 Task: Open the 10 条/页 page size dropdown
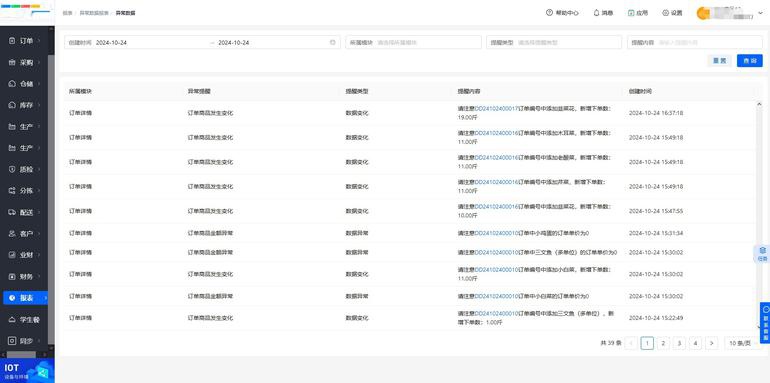[x=742, y=343]
